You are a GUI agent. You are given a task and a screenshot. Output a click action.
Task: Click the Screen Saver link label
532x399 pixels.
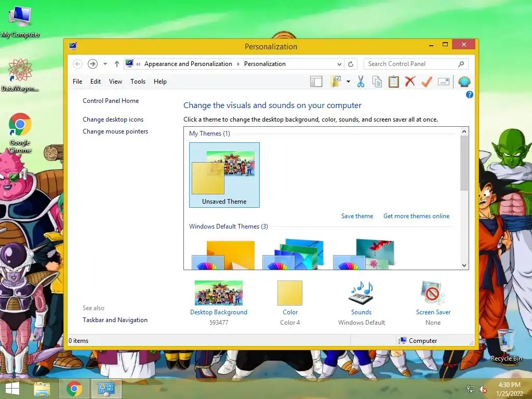(x=433, y=312)
